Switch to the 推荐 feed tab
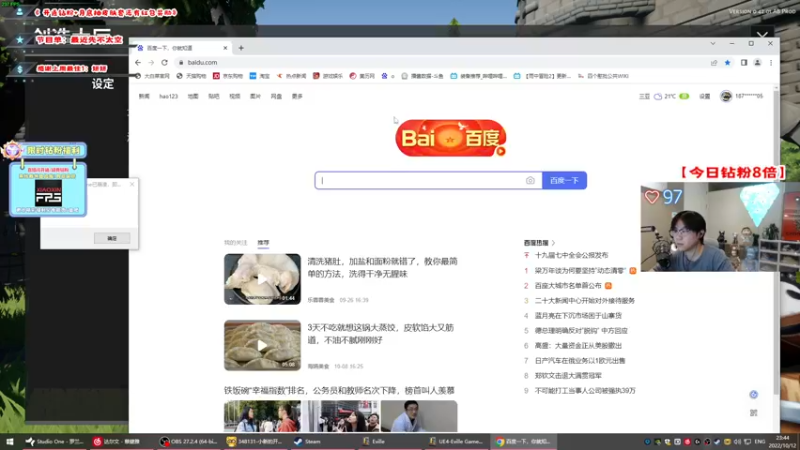 tap(263, 243)
